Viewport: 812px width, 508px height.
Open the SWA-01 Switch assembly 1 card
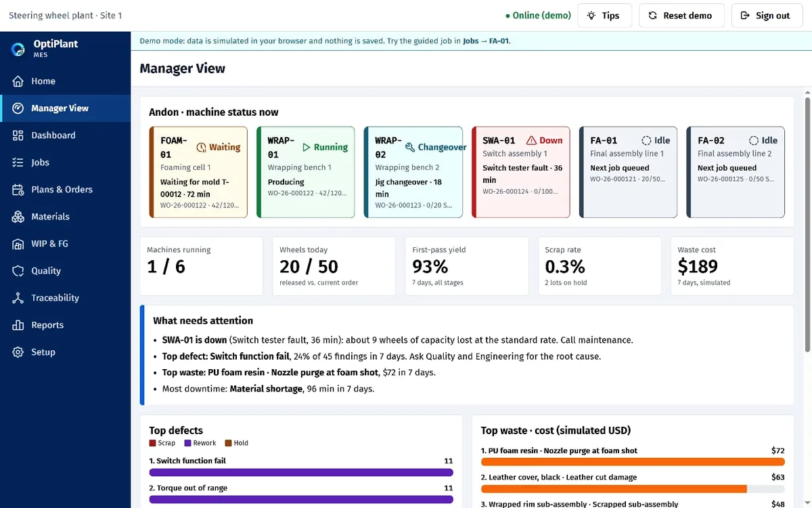pos(521,172)
